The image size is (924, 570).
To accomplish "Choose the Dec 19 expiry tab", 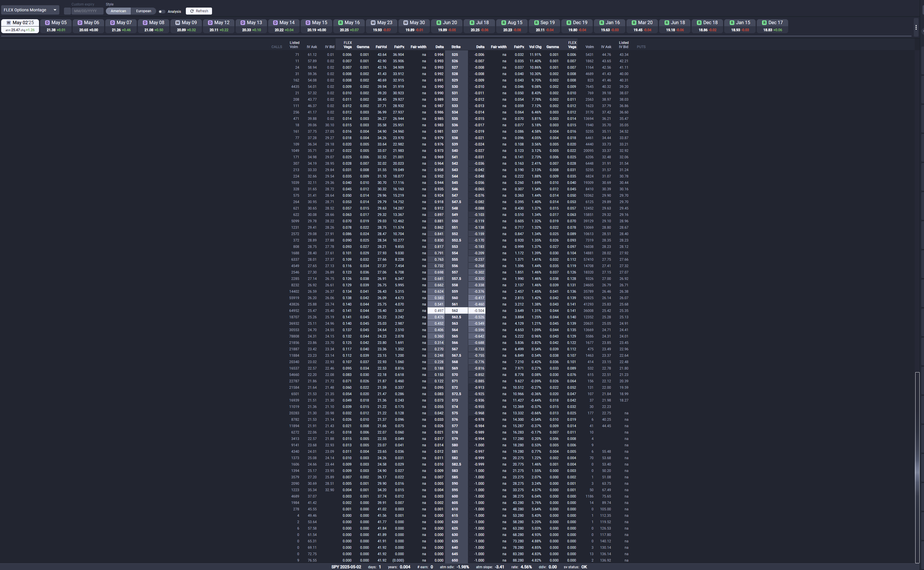I will pos(577,26).
